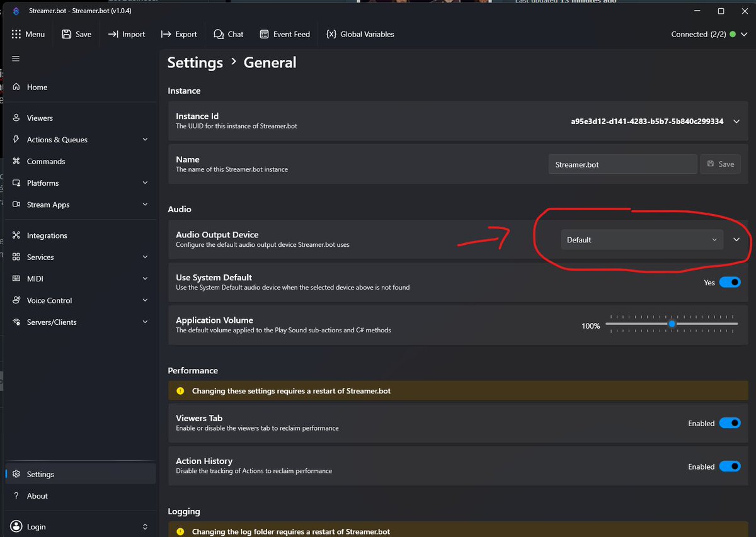Click the Save floppy disk icon
Image resolution: width=756 pixels, height=537 pixels.
pyautogui.click(x=67, y=34)
